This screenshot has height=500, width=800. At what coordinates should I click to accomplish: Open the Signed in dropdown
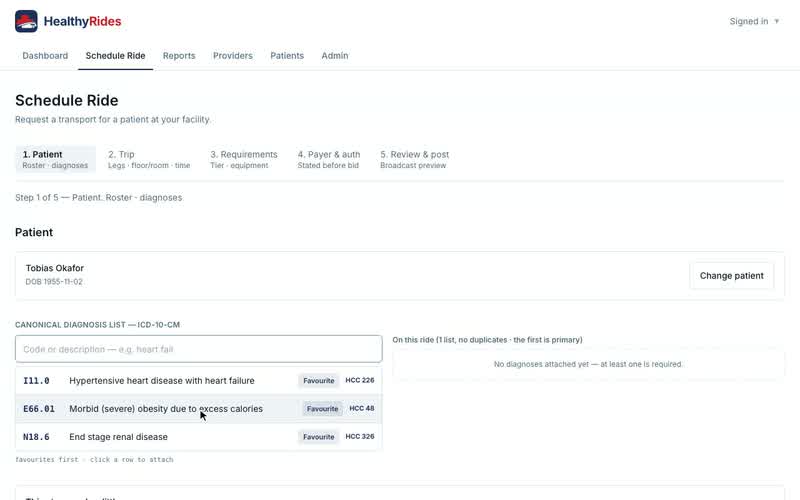click(x=754, y=21)
